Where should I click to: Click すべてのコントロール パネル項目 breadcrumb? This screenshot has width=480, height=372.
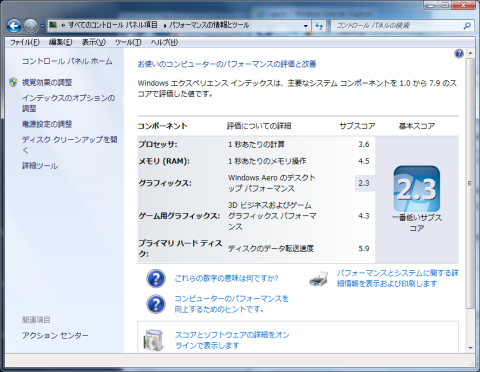[113, 25]
